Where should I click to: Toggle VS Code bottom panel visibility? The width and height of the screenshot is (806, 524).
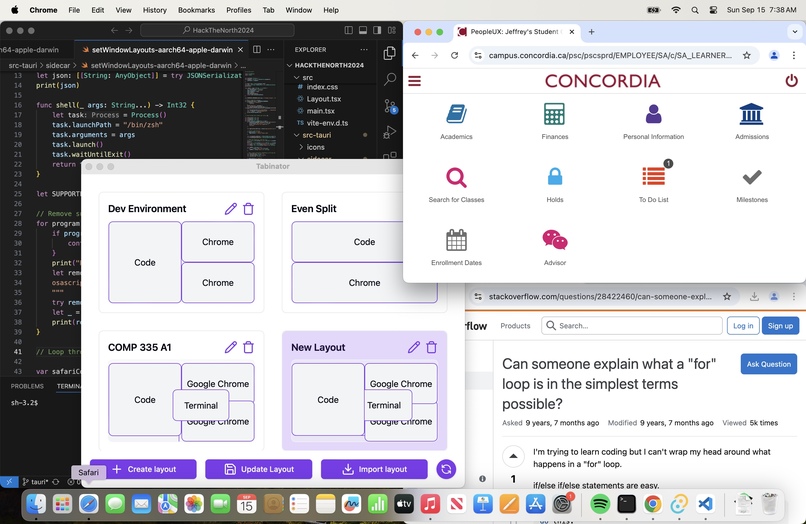363,30
